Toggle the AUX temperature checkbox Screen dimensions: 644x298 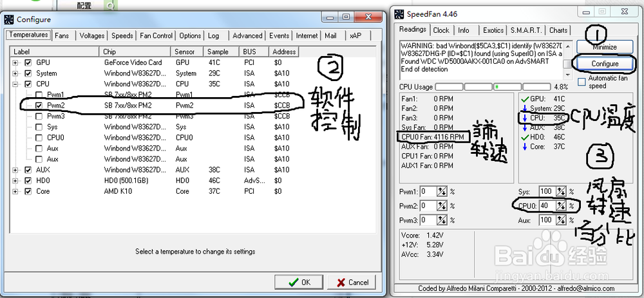coord(28,170)
